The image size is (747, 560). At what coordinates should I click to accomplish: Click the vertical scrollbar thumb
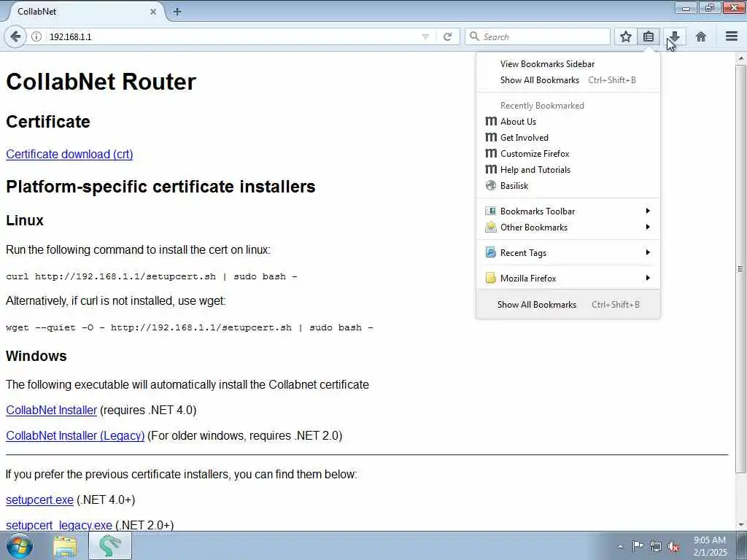tap(740, 269)
